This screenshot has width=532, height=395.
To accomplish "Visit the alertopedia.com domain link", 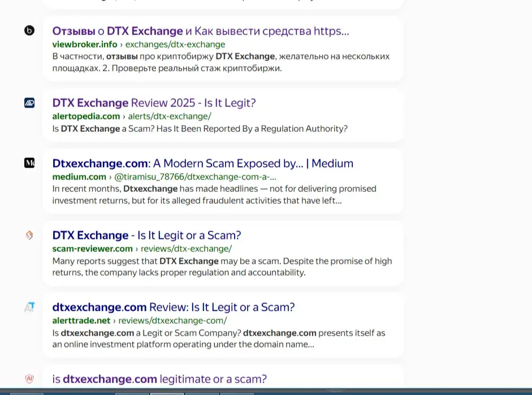I will coord(86,117).
